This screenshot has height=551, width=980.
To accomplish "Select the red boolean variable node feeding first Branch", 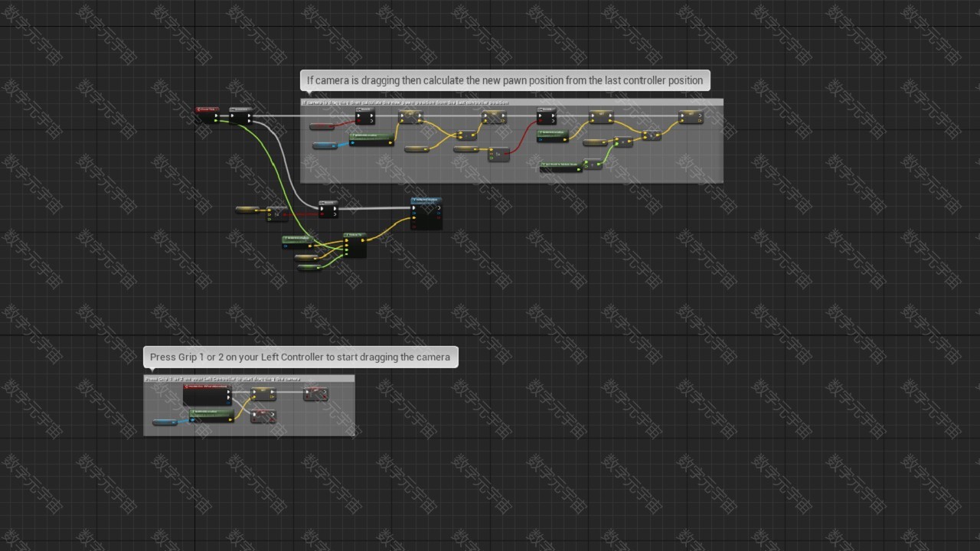I will coord(322,126).
